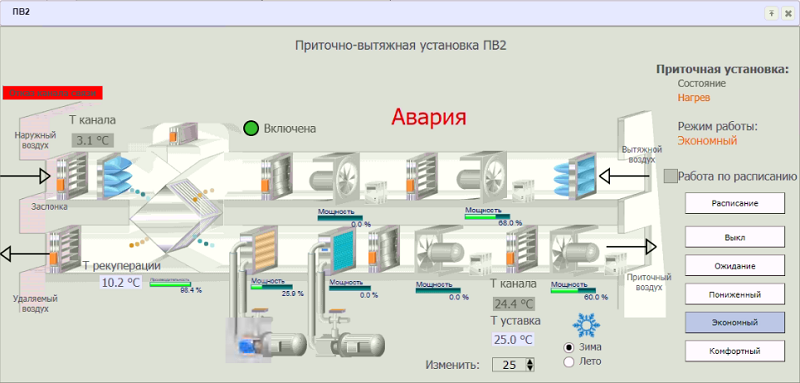The height and width of the screenshot is (383, 800).
Task: Switch unit to Выкл mode
Action: pyautogui.click(x=734, y=237)
